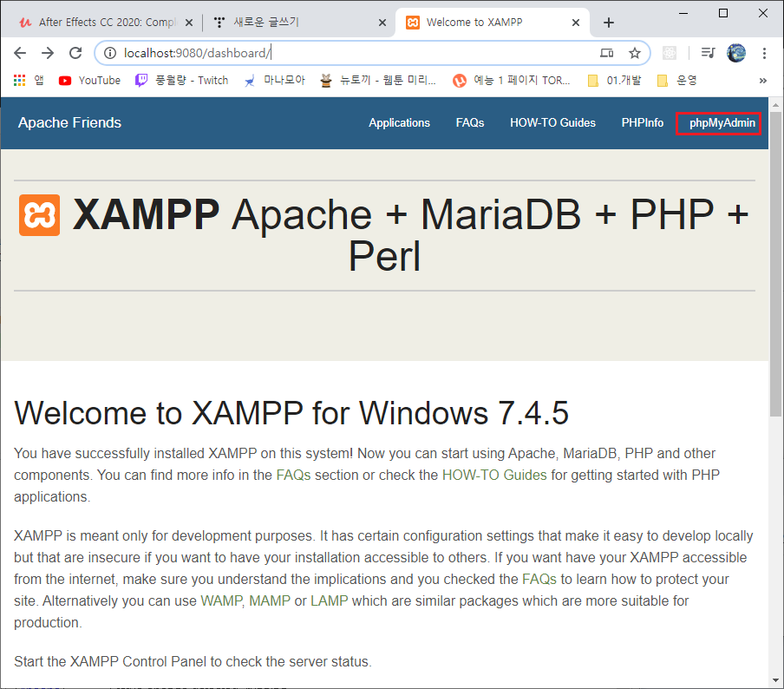Open YouTube bookmark
The height and width of the screenshot is (689, 784).
coord(89,81)
